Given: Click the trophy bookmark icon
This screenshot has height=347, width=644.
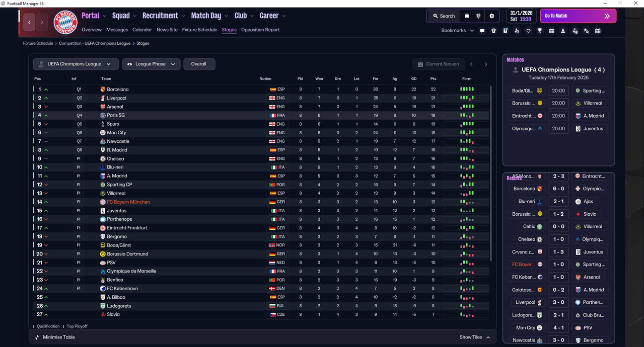Looking at the screenshot, I should (540, 31).
